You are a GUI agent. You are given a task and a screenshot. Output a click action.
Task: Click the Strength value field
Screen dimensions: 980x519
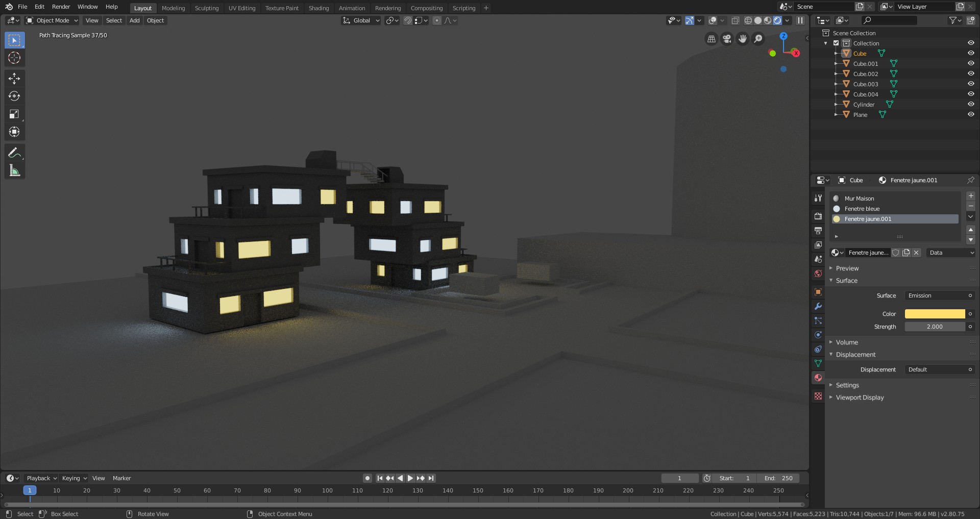pyautogui.click(x=935, y=327)
